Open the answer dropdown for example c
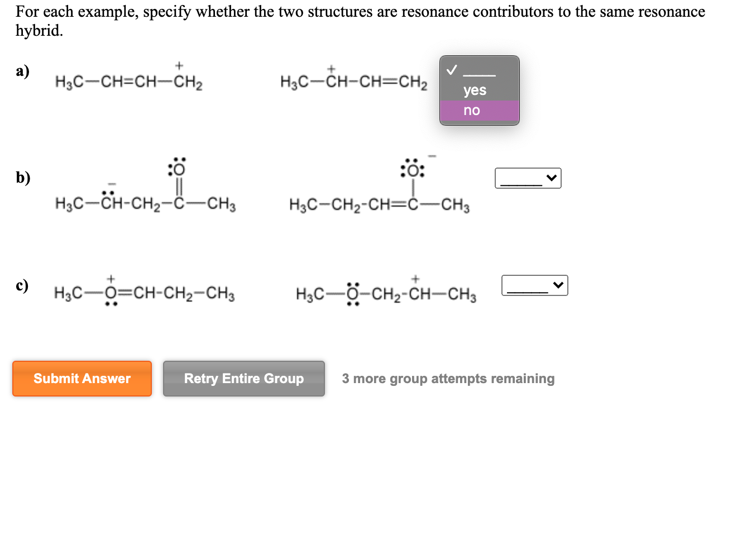Screen dimensions: 756x535 click(x=534, y=285)
